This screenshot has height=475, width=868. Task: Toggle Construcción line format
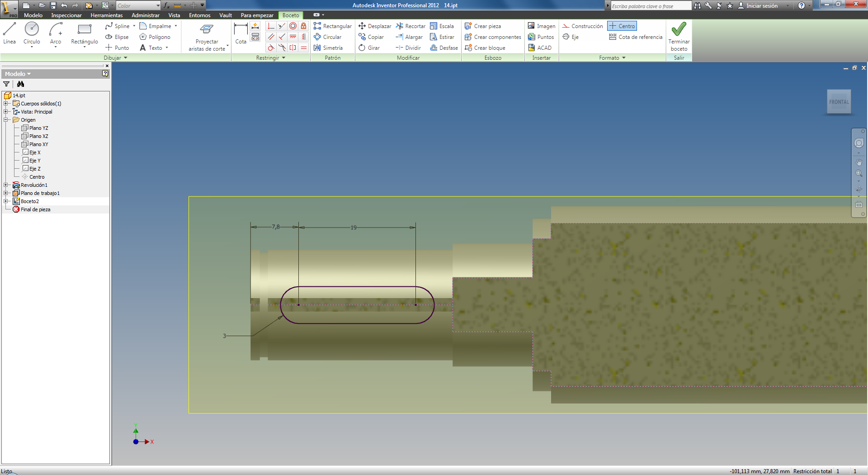pos(582,26)
